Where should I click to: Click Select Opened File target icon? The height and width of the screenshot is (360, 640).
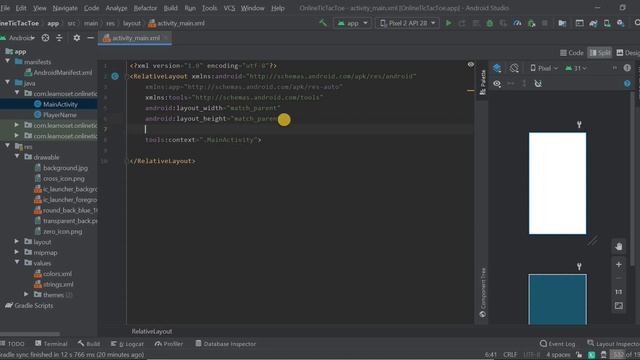click(x=45, y=38)
